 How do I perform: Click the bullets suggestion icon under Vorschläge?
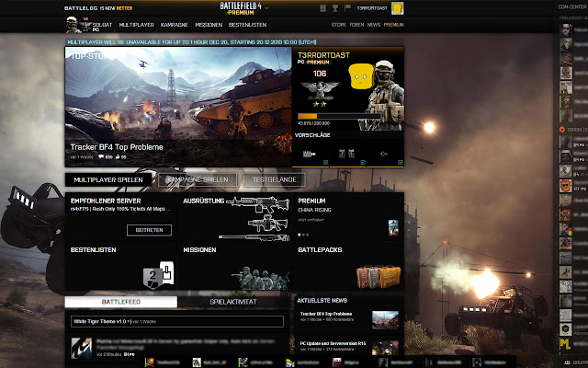(x=310, y=154)
